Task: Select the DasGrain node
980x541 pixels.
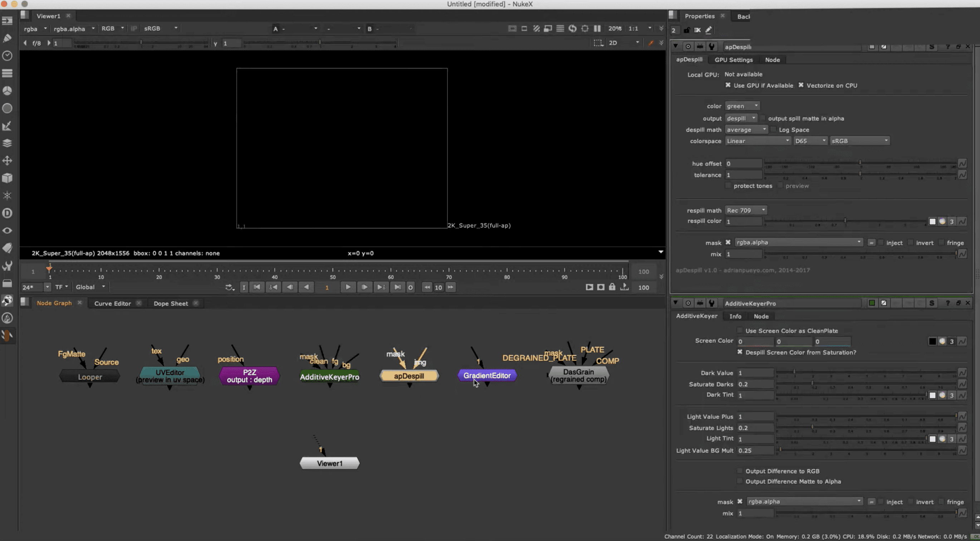Action: point(578,375)
